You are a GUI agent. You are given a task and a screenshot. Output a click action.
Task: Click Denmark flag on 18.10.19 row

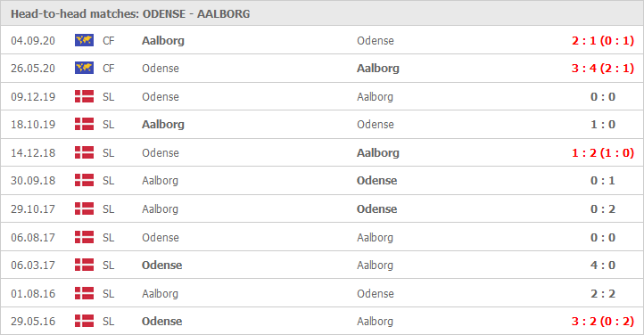84,124
